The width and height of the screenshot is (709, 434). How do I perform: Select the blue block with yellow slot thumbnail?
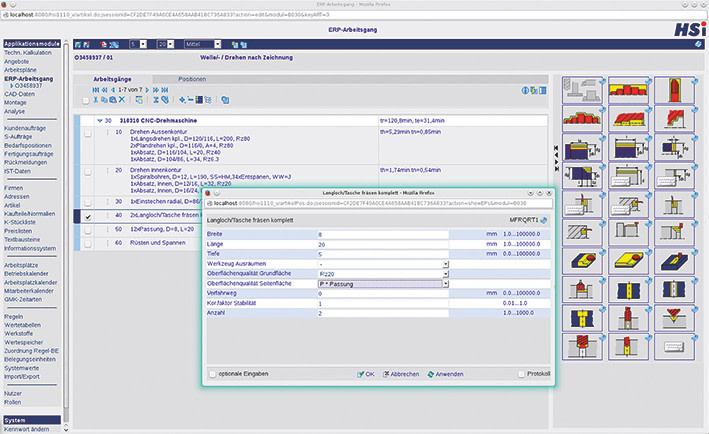674,261
